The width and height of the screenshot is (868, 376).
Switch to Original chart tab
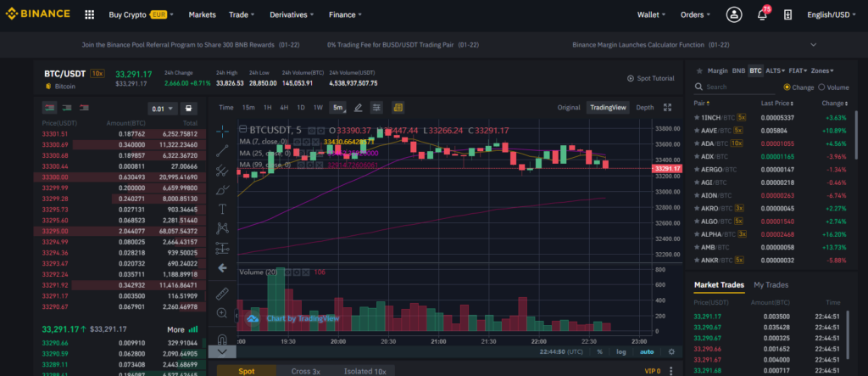(569, 108)
